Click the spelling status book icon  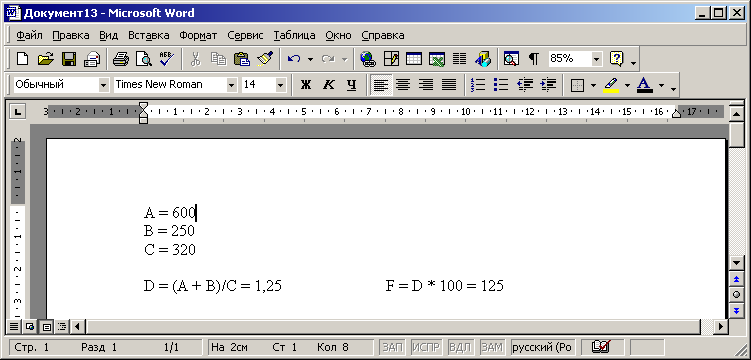tap(601, 347)
